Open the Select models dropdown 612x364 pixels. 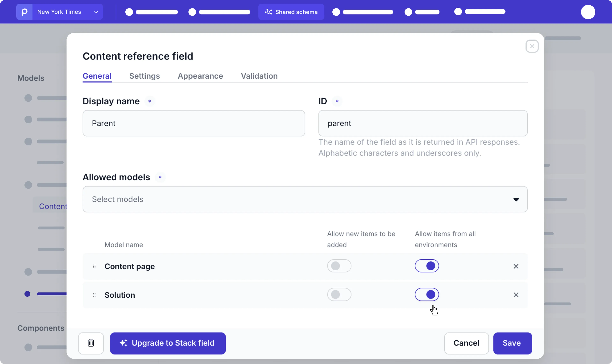305,199
